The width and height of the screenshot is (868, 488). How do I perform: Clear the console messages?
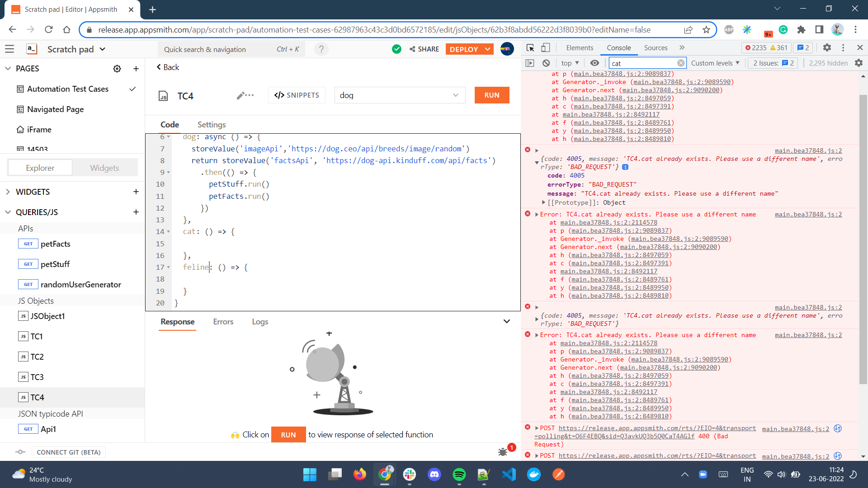pos(547,63)
